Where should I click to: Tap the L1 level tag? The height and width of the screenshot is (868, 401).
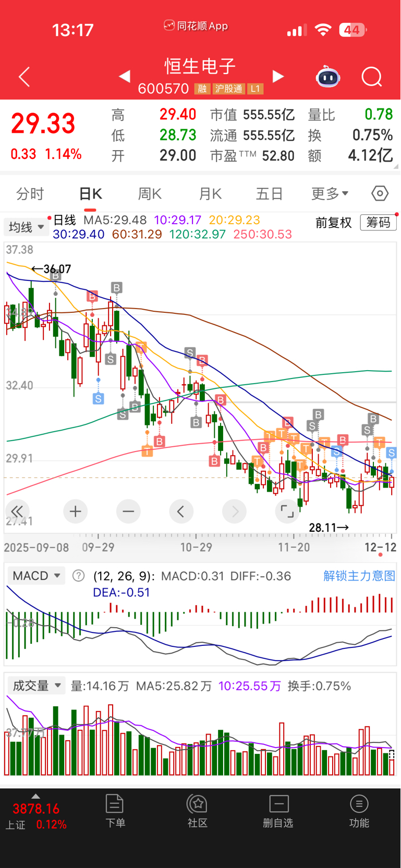point(255,89)
